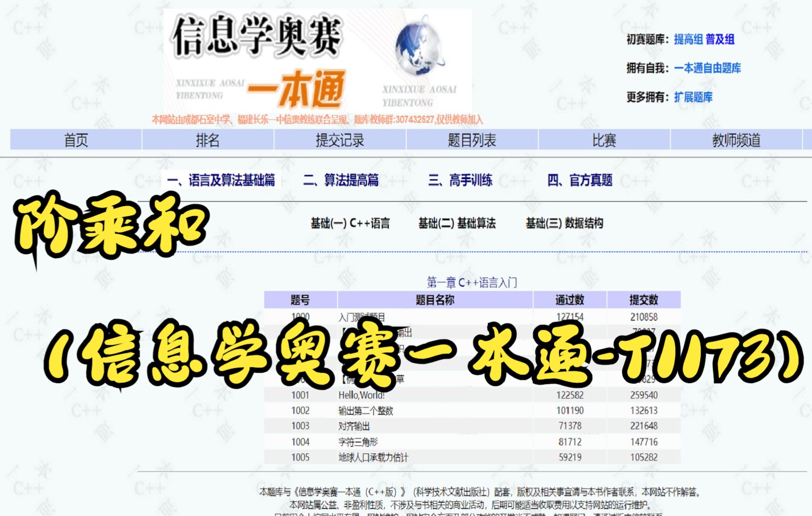812x516 pixels.
Task: Open 提交记录 in the nav bar
Action: [340, 140]
